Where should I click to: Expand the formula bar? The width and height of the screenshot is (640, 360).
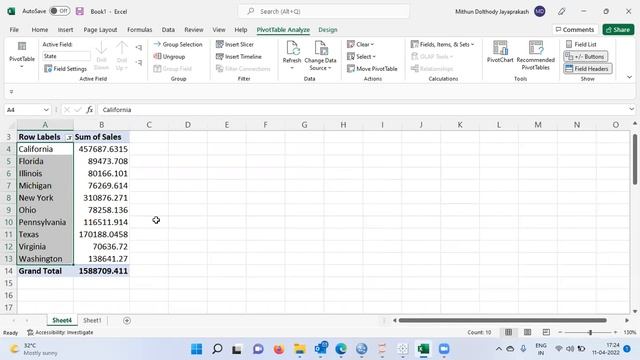[x=631, y=109]
